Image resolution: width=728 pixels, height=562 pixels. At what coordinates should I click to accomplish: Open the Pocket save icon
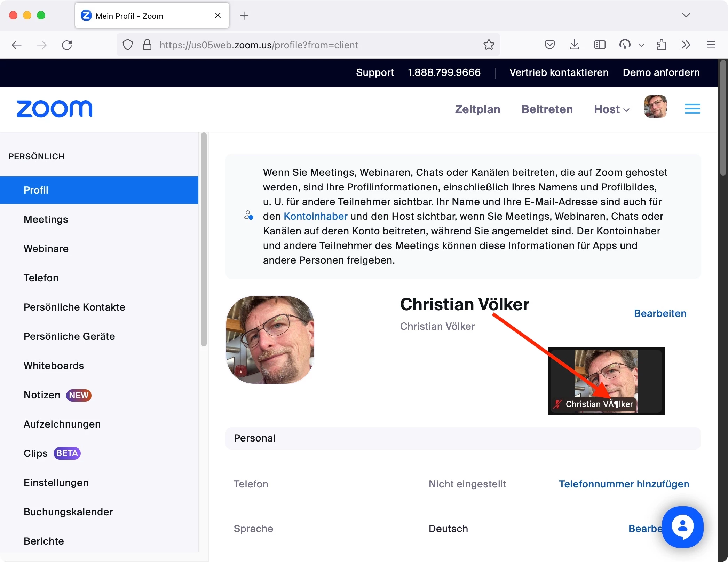(x=549, y=45)
